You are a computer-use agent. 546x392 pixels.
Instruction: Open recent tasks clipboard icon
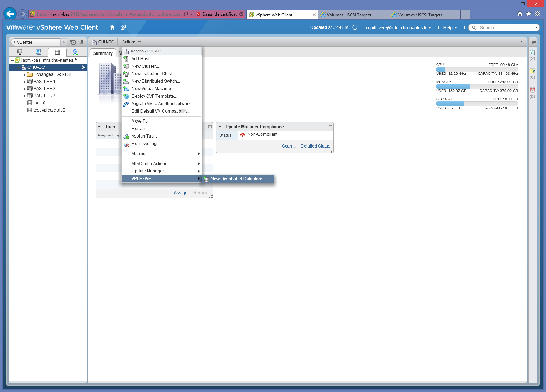(532, 52)
